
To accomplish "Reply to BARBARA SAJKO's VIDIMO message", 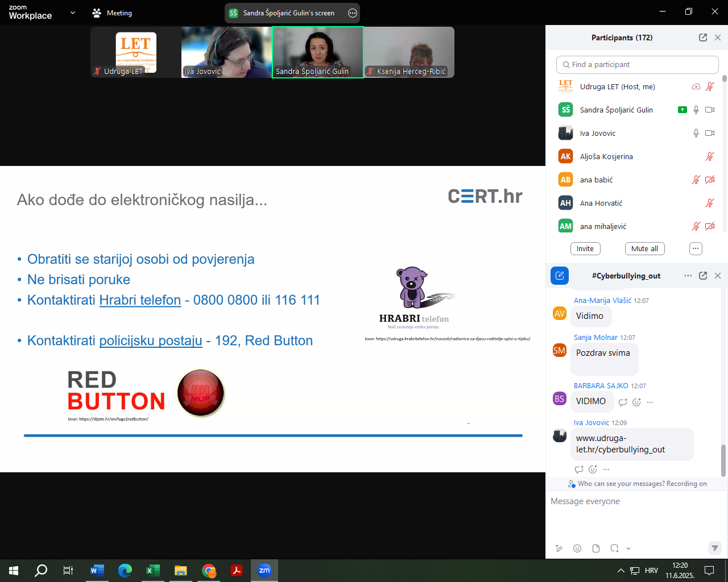I will click(x=623, y=402).
